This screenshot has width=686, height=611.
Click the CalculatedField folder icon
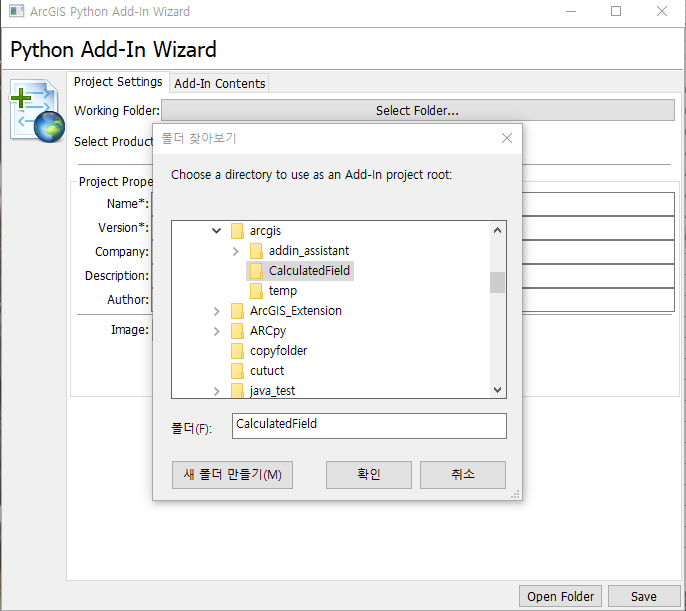pos(256,271)
